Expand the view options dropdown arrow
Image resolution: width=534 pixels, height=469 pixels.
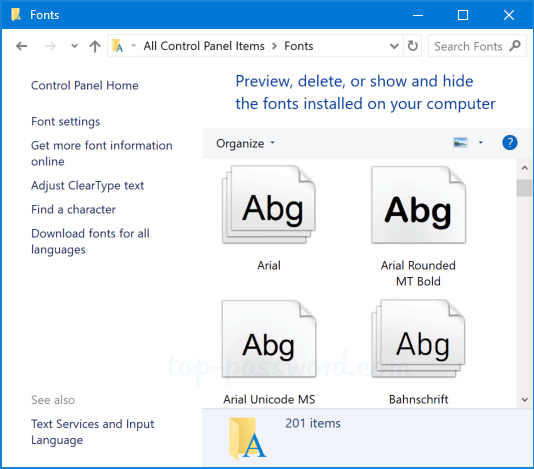pos(481,142)
